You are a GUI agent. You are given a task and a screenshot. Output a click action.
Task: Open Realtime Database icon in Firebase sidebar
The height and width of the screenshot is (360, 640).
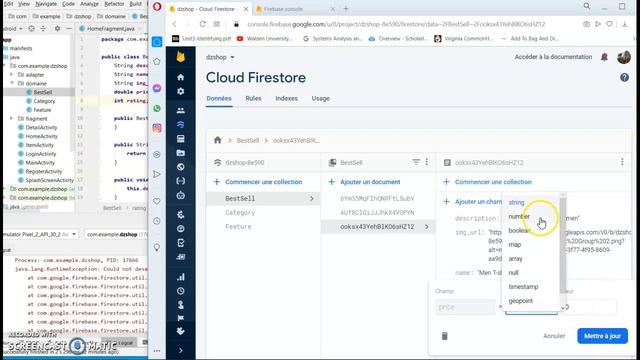[180, 139]
